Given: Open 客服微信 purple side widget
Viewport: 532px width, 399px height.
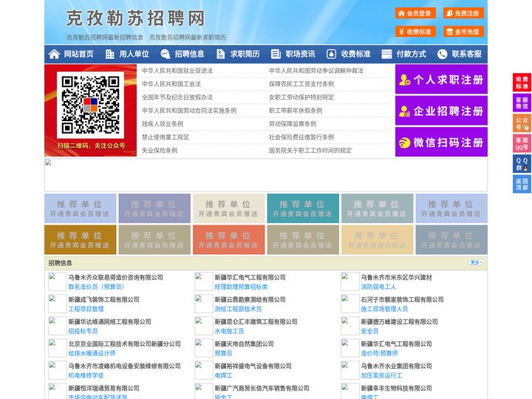Looking at the screenshot, I should point(522,103).
